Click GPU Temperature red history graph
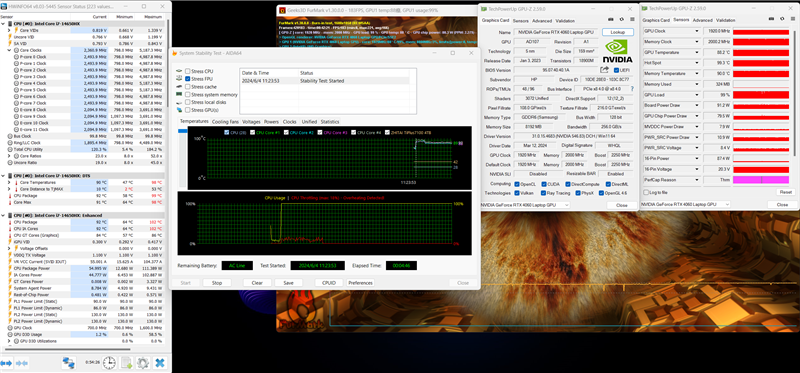The height and width of the screenshot is (373, 800). point(762,53)
